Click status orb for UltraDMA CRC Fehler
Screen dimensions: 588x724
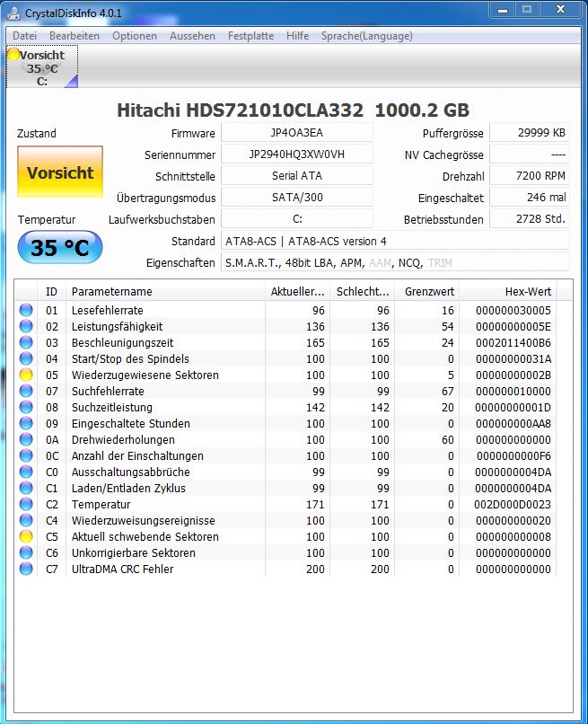pos(26,569)
